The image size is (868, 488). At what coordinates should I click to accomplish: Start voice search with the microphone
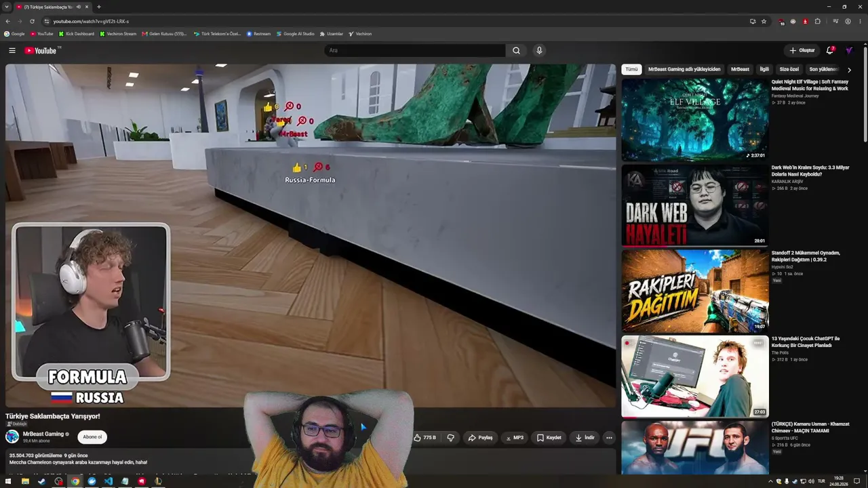click(539, 50)
